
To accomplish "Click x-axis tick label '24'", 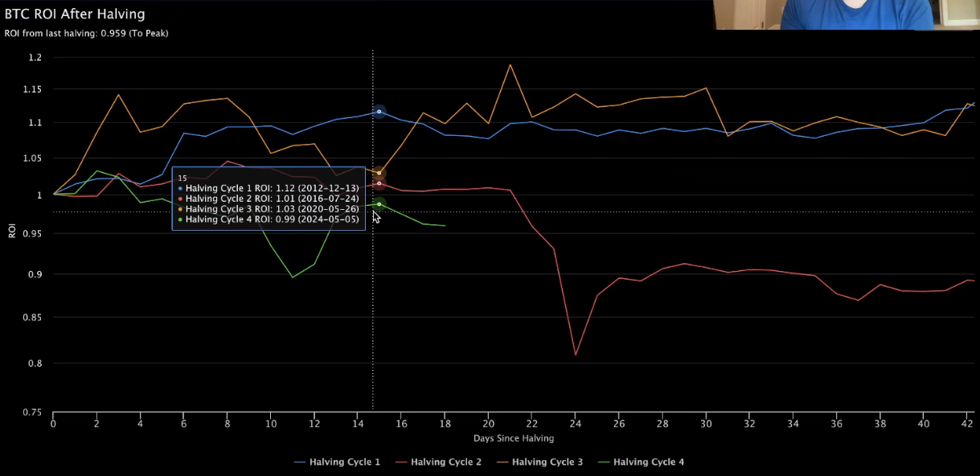I will (575, 424).
